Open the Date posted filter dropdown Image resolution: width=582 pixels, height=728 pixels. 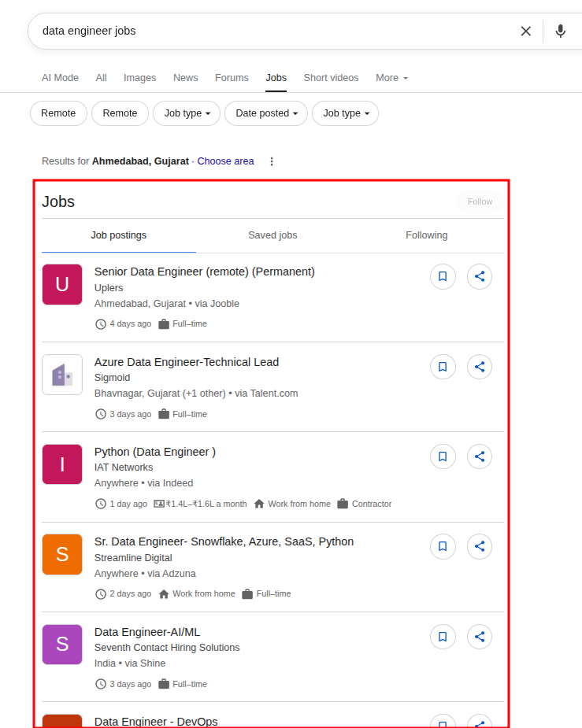[x=265, y=113]
